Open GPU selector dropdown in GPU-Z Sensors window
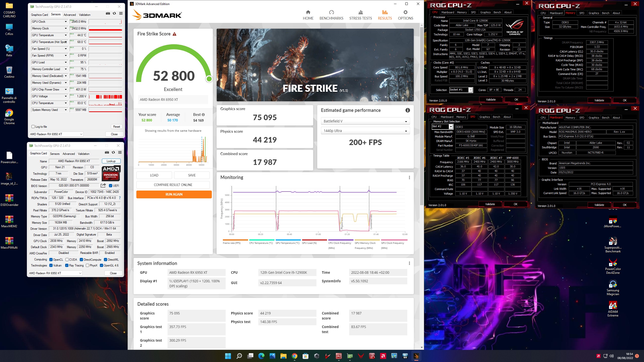The width and height of the screenshot is (644, 362). tap(56, 134)
